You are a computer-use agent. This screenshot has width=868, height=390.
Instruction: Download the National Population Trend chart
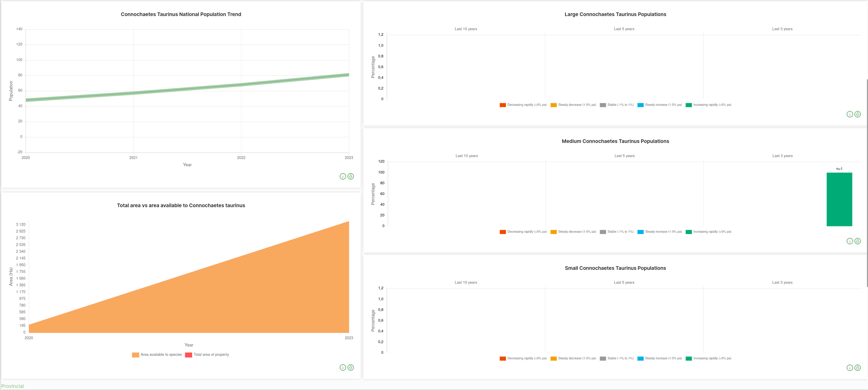[350, 176]
